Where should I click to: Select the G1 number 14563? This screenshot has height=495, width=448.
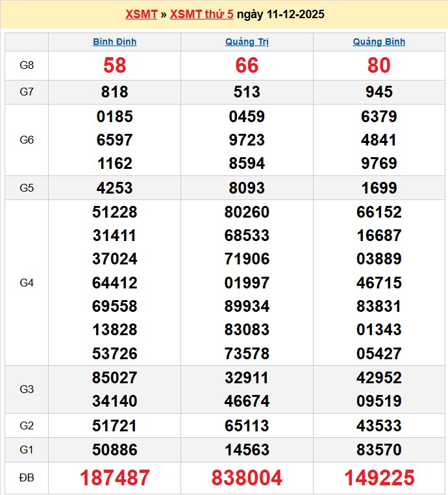247,450
